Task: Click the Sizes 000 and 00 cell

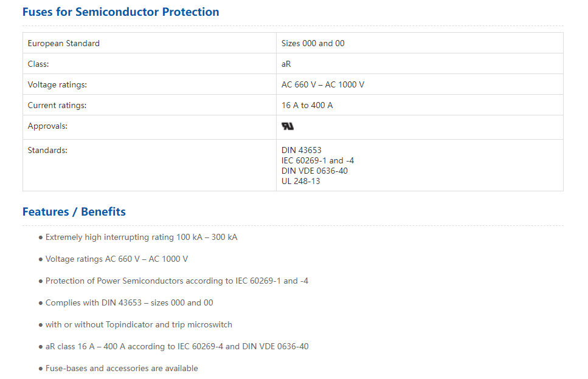Action: 420,43
